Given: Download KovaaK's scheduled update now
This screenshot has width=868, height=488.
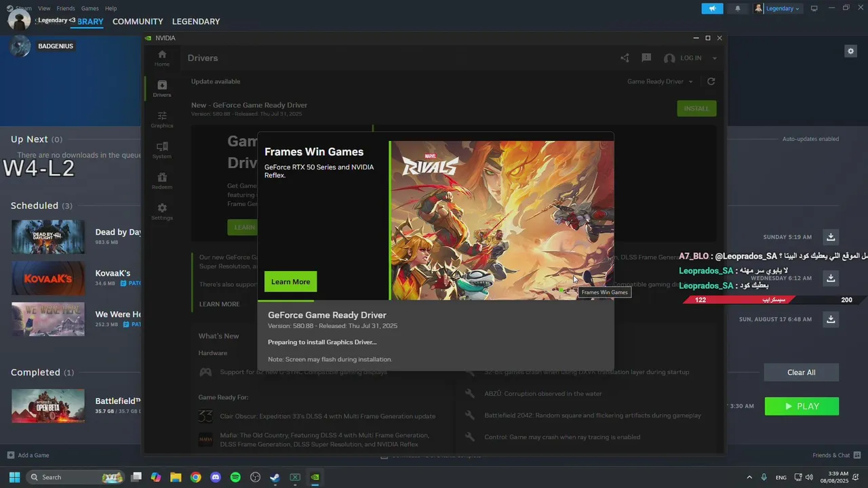Looking at the screenshot, I should pos(831,278).
